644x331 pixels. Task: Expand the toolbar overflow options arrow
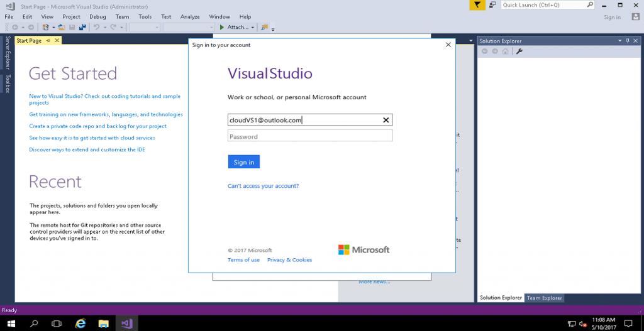(x=273, y=29)
